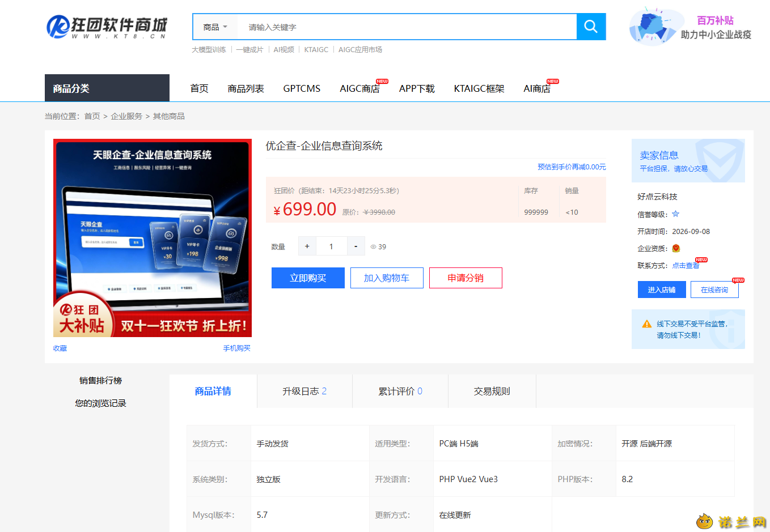Click 收藏 link under product image
Viewport: 770px width, 532px height.
60,348
